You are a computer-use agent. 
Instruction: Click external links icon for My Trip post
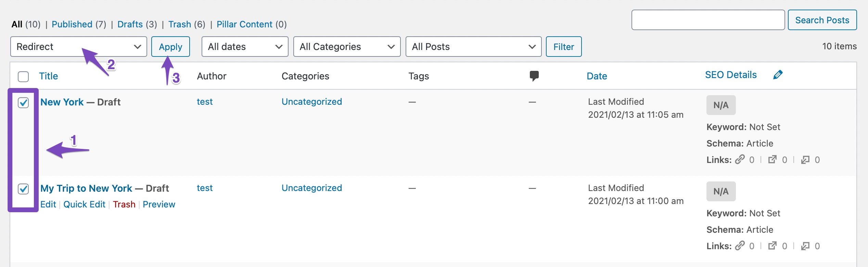(772, 246)
